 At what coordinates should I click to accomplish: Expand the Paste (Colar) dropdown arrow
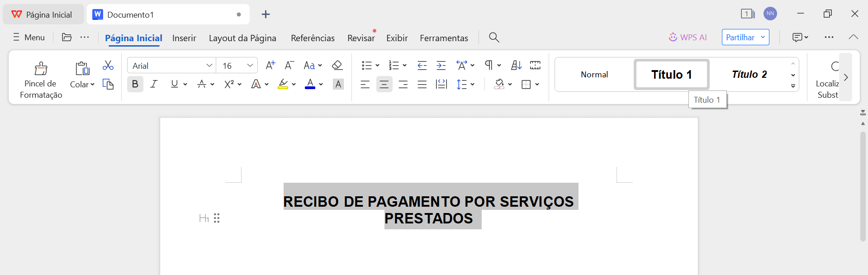[x=93, y=85]
